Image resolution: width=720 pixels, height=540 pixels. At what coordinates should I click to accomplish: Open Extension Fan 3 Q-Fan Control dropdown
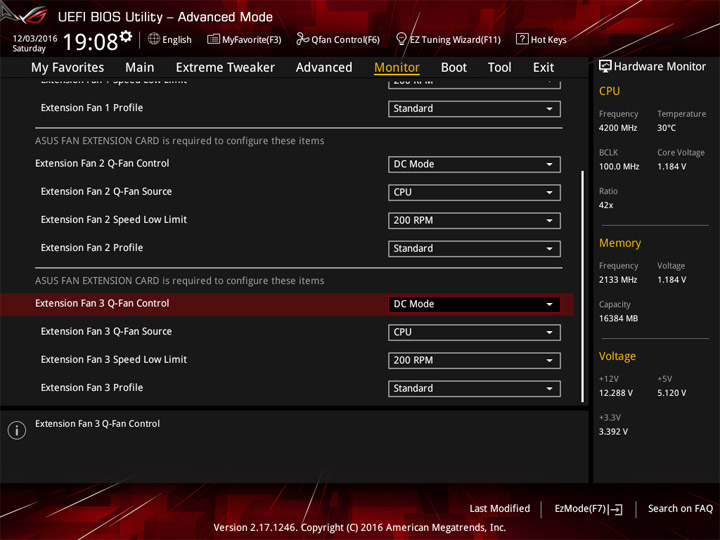pos(474,304)
